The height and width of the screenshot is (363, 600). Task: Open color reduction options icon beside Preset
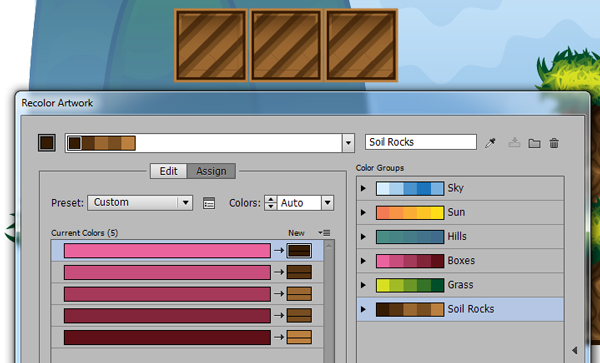pyautogui.click(x=209, y=203)
